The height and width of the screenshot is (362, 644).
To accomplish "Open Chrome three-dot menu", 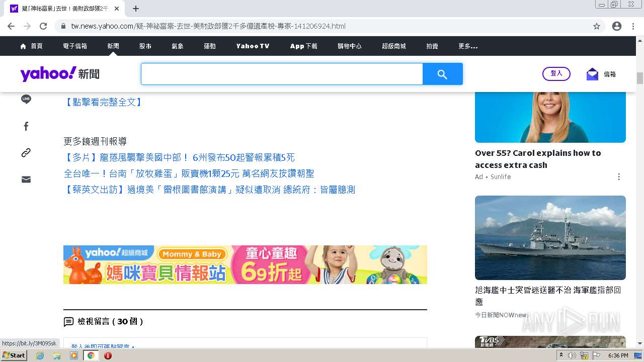I will pyautogui.click(x=633, y=26).
